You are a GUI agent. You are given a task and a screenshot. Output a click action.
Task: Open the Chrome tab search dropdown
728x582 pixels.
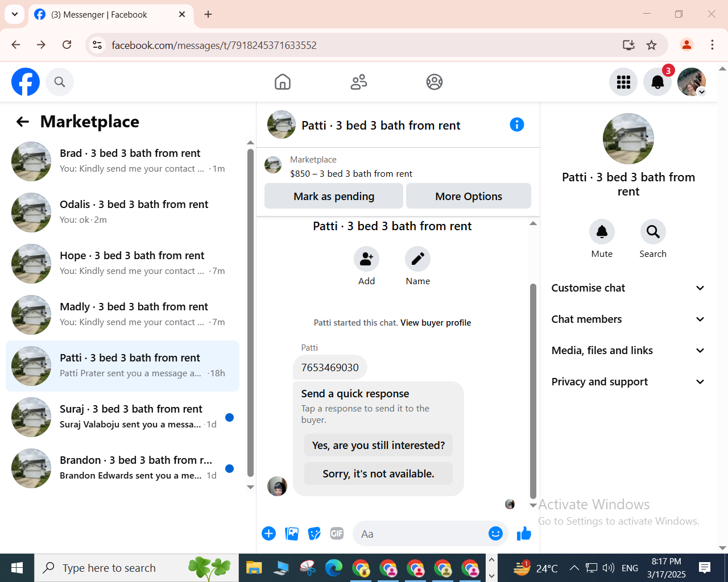coord(15,14)
